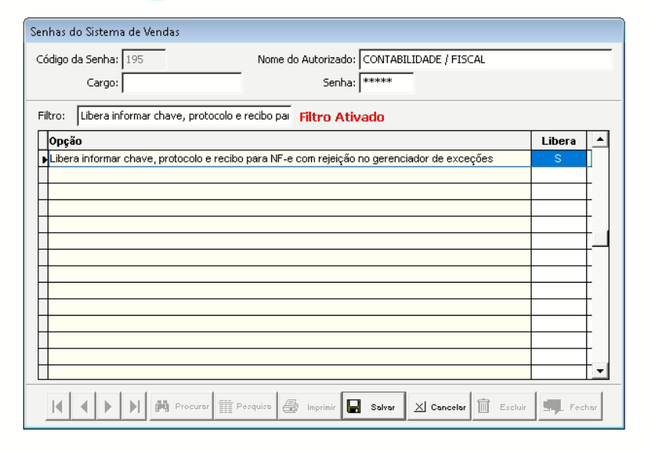Click the vertical scrollbar thumb
This screenshot has width=649, height=452.
tap(599, 238)
